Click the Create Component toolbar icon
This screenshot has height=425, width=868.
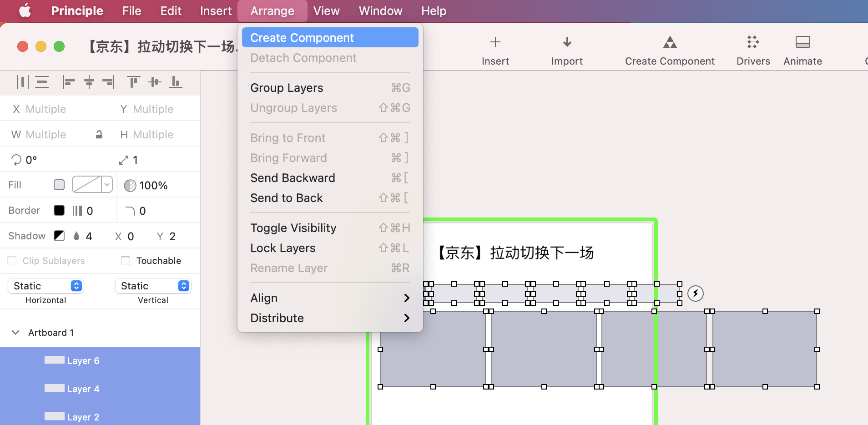[x=670, y=42]
